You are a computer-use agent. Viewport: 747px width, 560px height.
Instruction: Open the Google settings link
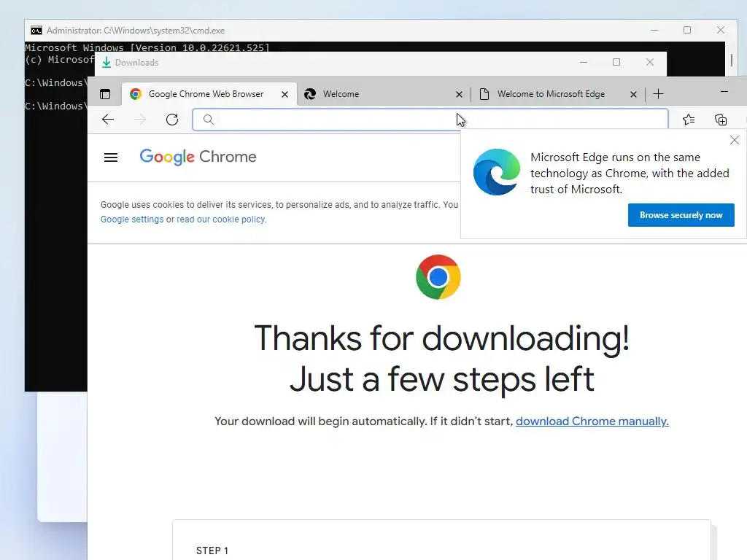(132, 219)
